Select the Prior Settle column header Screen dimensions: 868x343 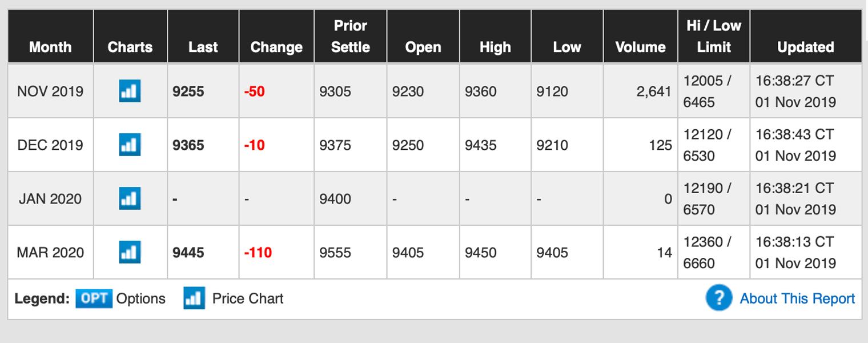click(351, 37)
